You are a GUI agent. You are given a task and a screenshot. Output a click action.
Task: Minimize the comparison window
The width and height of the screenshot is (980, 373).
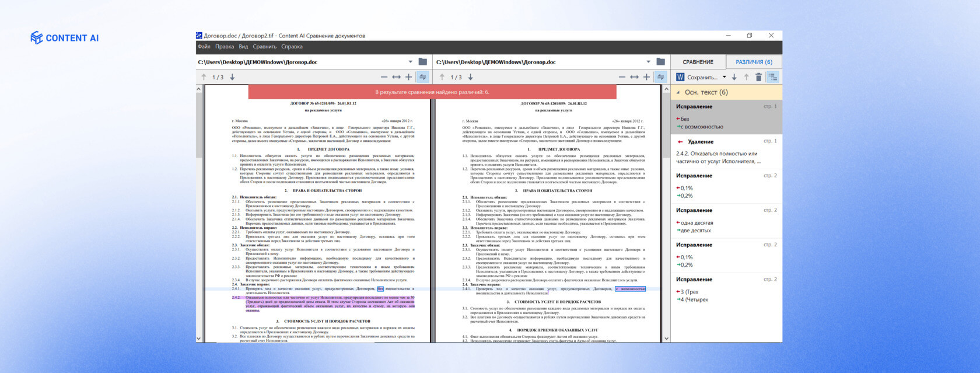tap(729, 36)
